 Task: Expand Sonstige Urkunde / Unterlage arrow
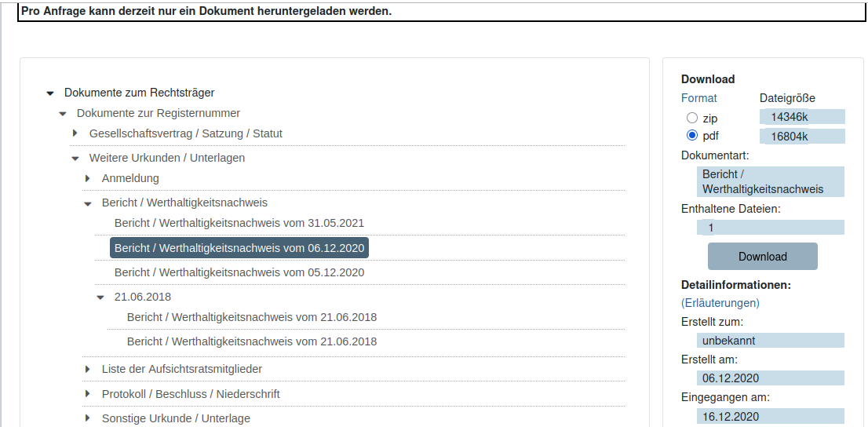88,418
